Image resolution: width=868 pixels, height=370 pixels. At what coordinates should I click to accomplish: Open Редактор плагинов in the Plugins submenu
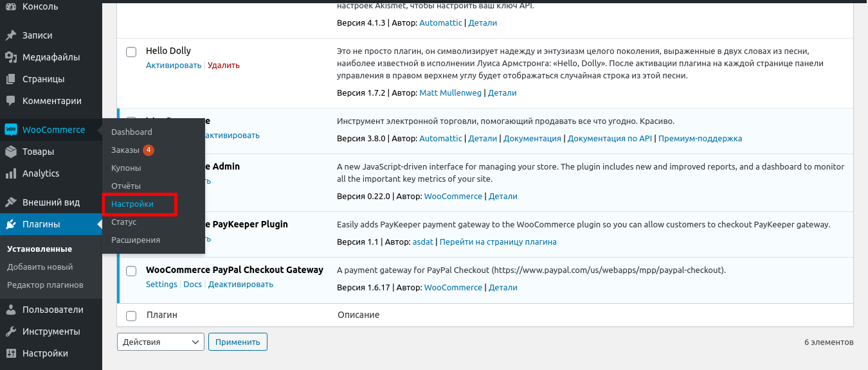tap(45, 285)
